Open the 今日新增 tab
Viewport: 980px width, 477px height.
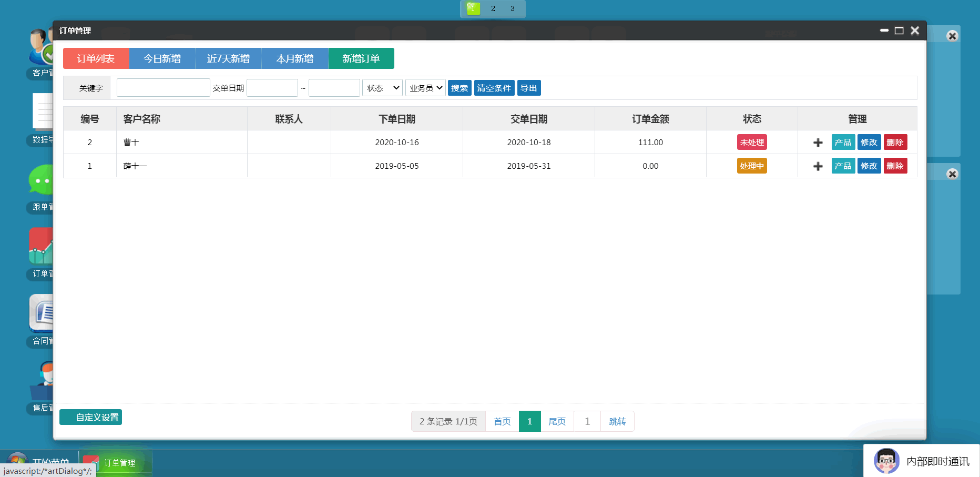tap(162, 58)
